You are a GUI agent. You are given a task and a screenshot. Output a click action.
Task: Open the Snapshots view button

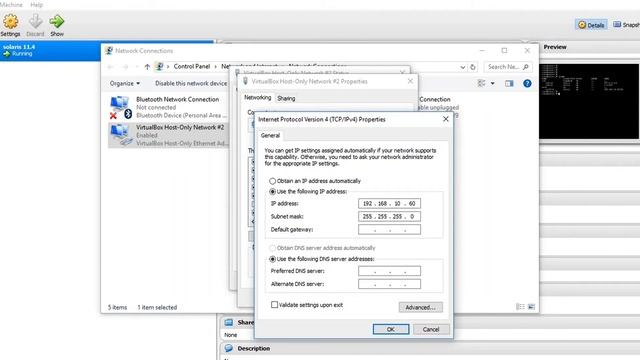(x=626, y=25)
